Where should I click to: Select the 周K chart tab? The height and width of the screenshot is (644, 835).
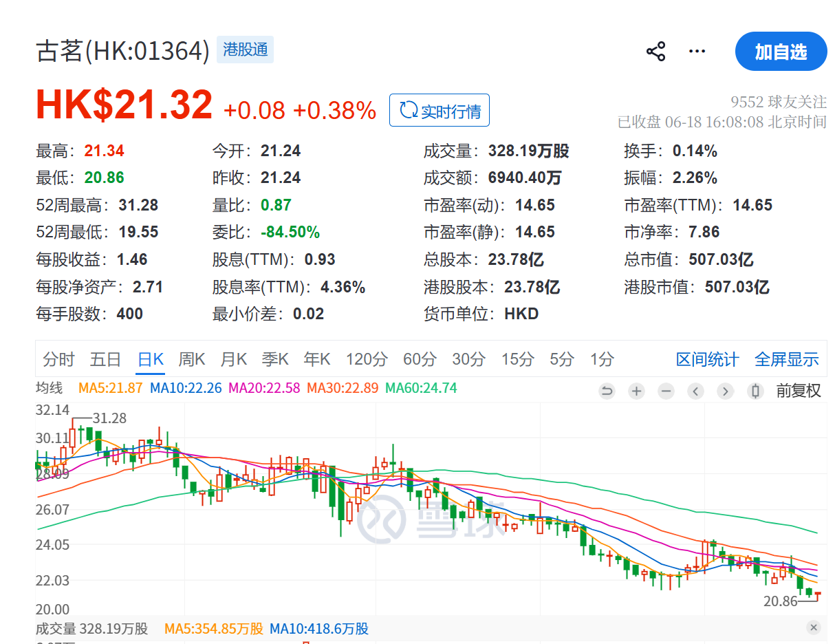(192, 359)
